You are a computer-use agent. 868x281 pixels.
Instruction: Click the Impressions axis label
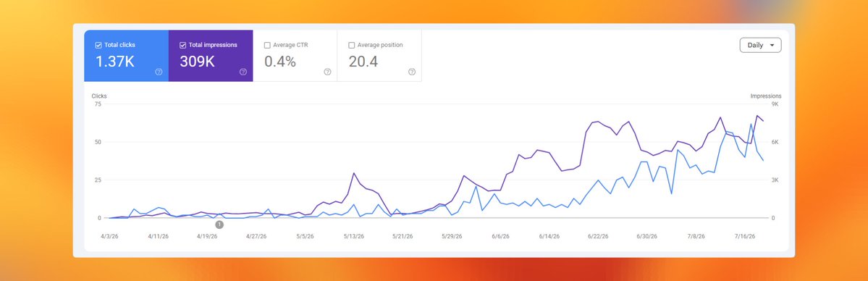766,96
